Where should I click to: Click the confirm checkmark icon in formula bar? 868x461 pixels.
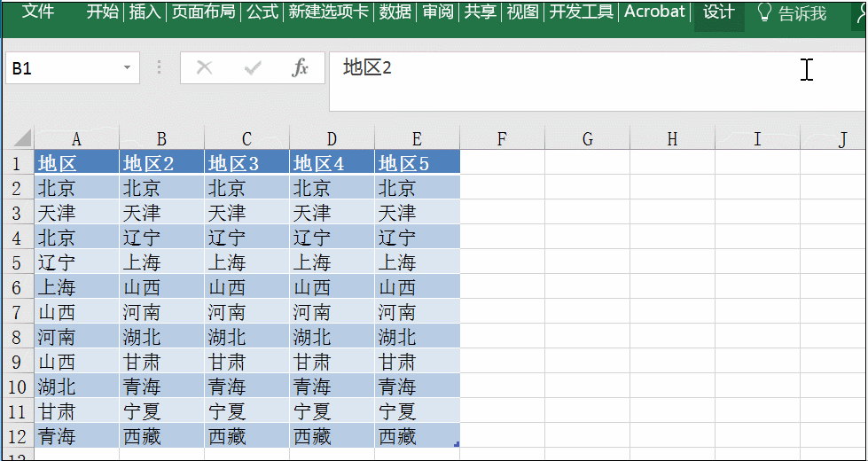(x=253, y=68)
